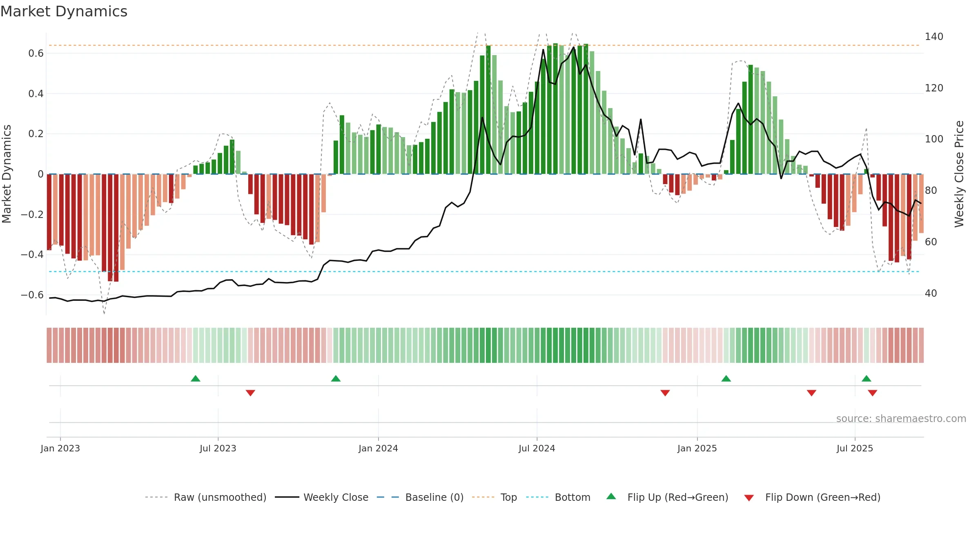Viewport: 980px width, 551px height.
Task: Click the 'Top' legend label
Action: click(x=509, y=497)
